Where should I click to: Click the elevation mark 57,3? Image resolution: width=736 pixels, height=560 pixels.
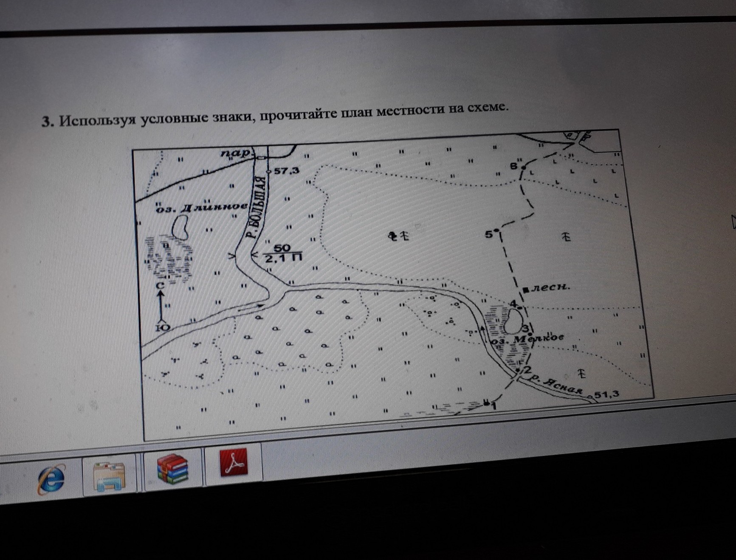286,171
